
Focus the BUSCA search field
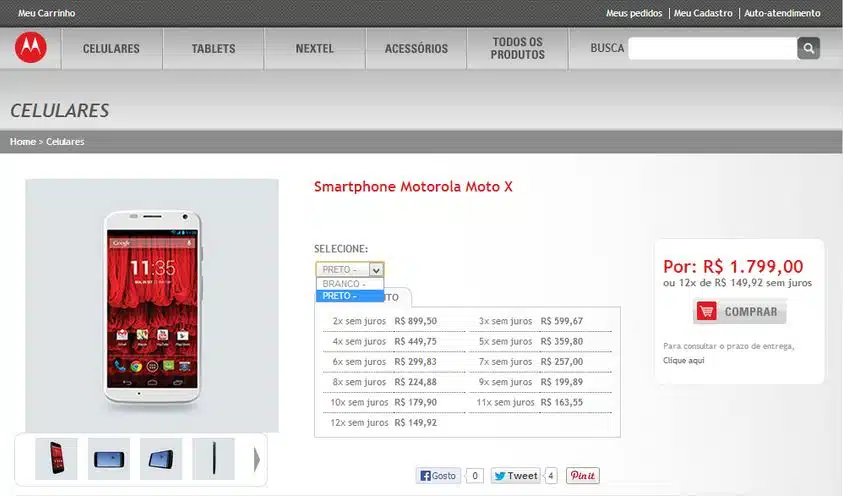coord(712,48)
